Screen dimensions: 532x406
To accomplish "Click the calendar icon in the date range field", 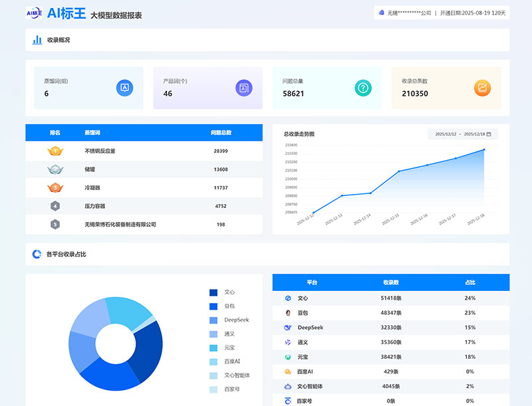I will [489, 134].
